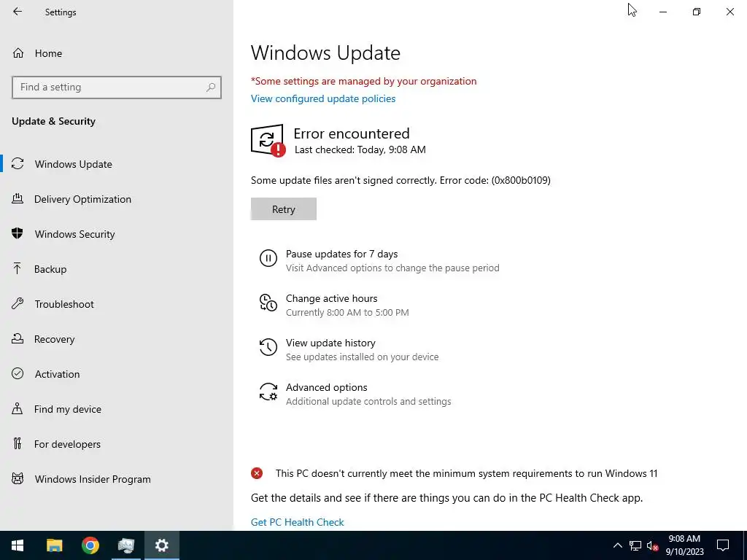Click the update history clock icon
This screenshot has width=747, height=560.
pyautogui.click(x=268, y=347)
